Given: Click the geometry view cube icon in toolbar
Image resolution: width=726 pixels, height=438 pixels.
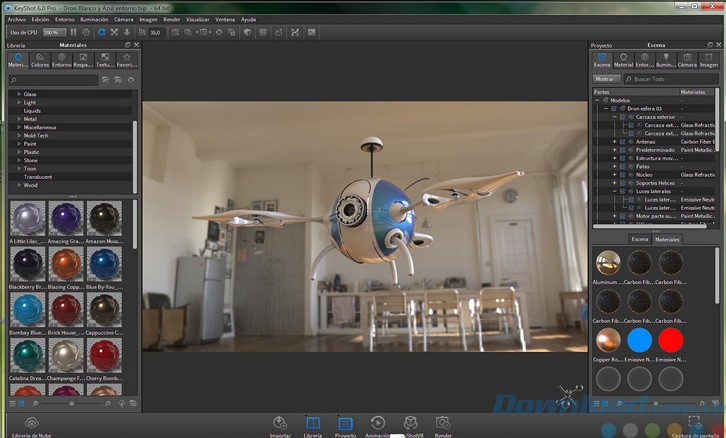Looking at the screenshot, I should 247,32.
